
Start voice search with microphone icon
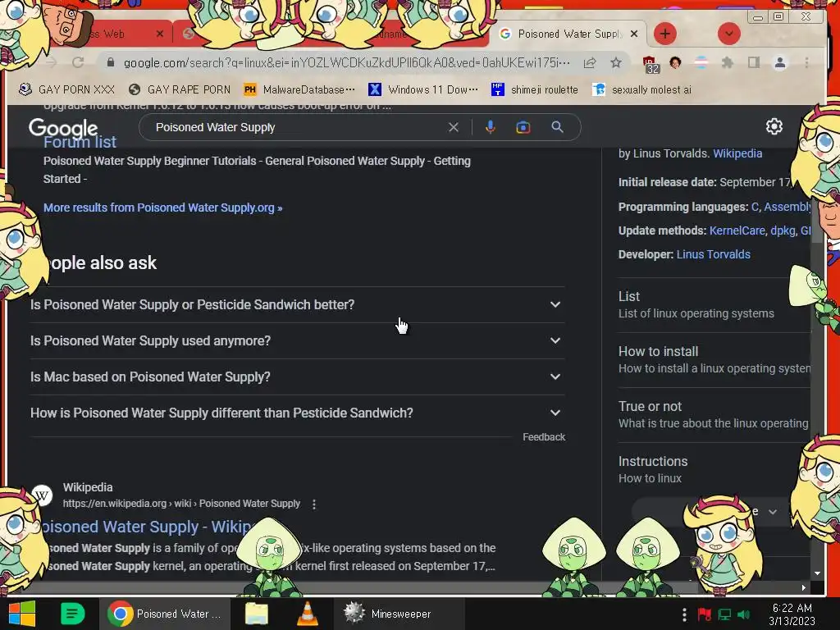pos(491,127)
